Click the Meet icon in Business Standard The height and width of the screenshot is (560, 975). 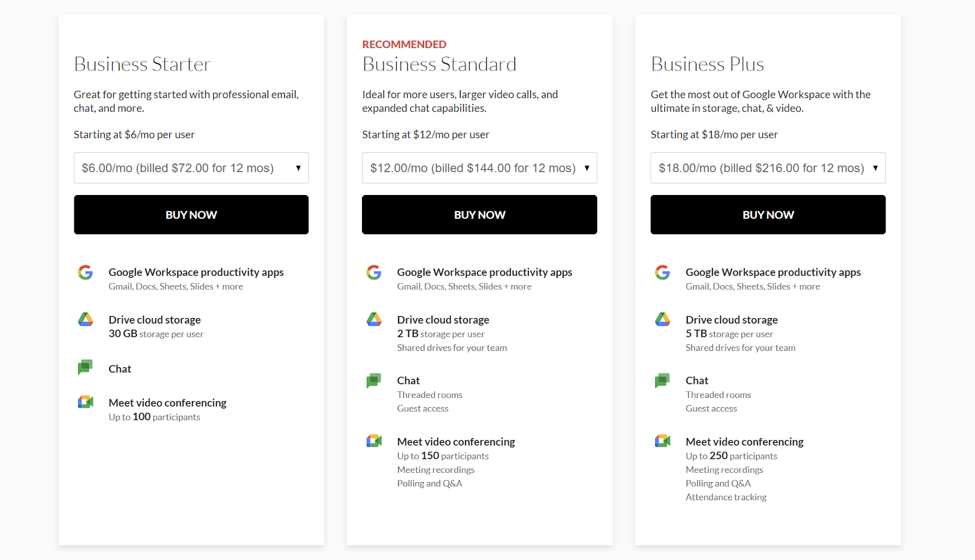pyautogui.click(x=374, y=441)
